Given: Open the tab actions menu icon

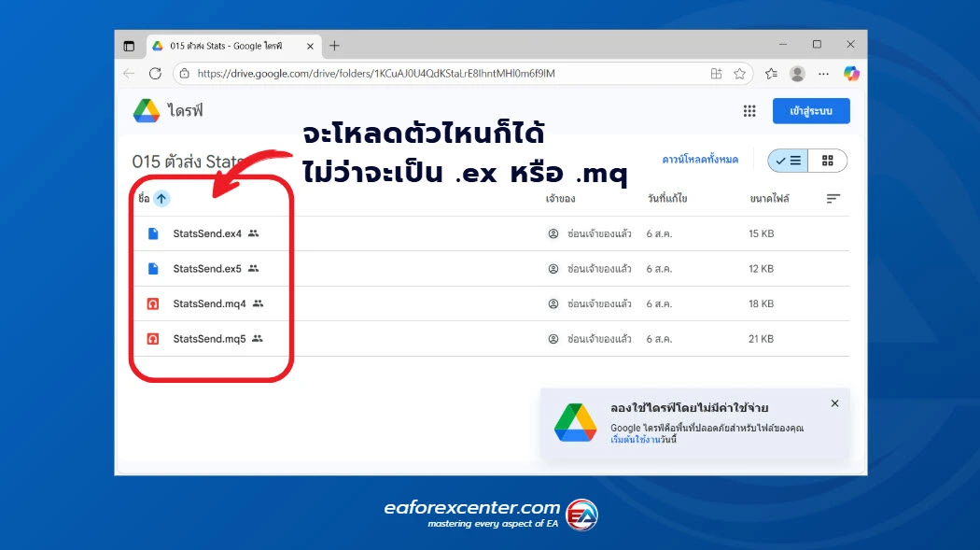Looking at the screenshot, I should 129,46.
